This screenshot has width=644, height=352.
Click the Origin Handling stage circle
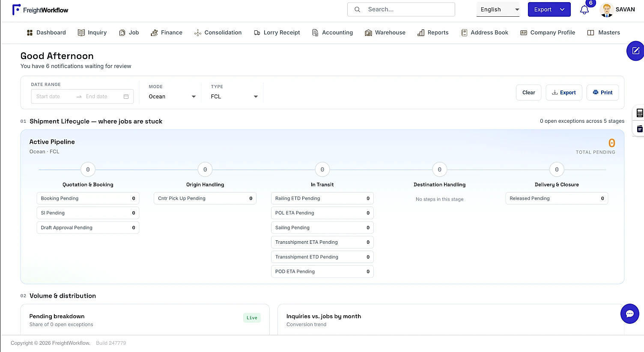click(x=205, y=170)
